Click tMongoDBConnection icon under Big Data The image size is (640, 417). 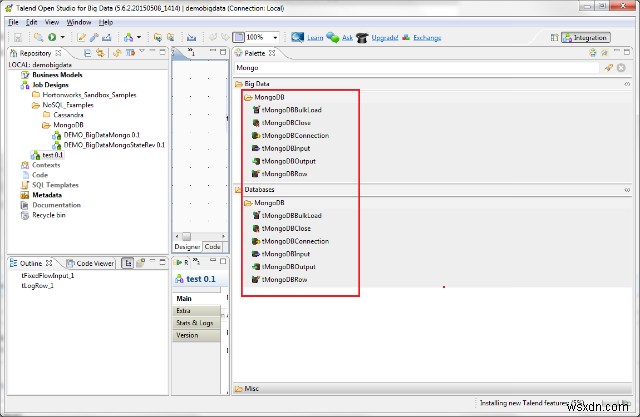click(256, 135)
